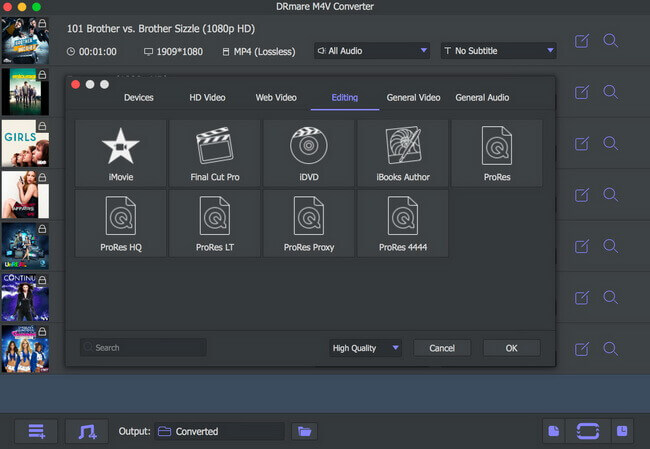The height and width of the screenshot is (449, 650).
Task: Click the Cancel button
Action: pos(442,348)
